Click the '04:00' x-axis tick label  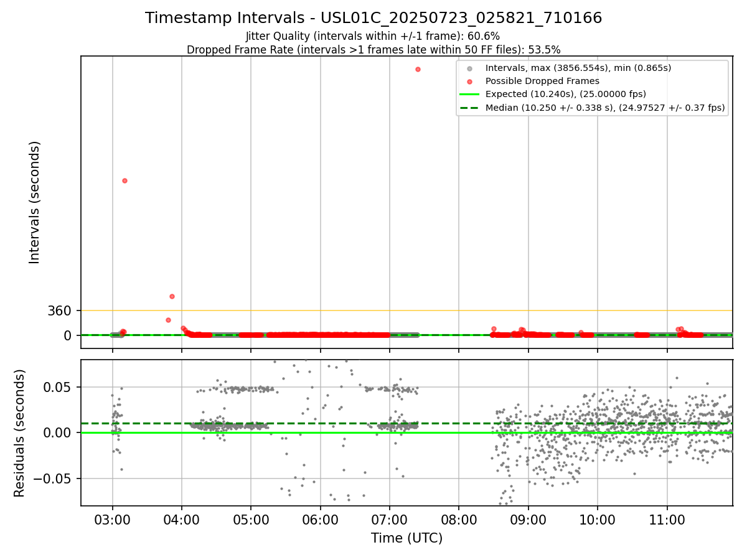coord(182,520)
